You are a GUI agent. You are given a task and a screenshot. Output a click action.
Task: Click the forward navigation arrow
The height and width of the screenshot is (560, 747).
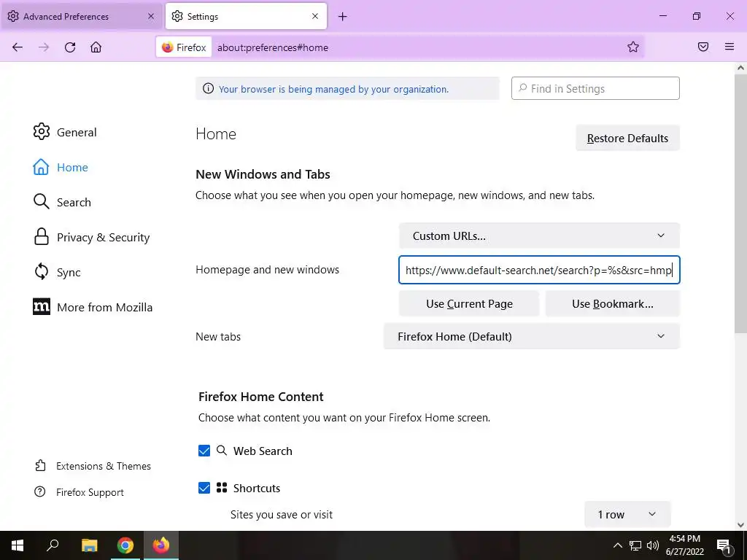pyautogui.click(x=44, y=47)
